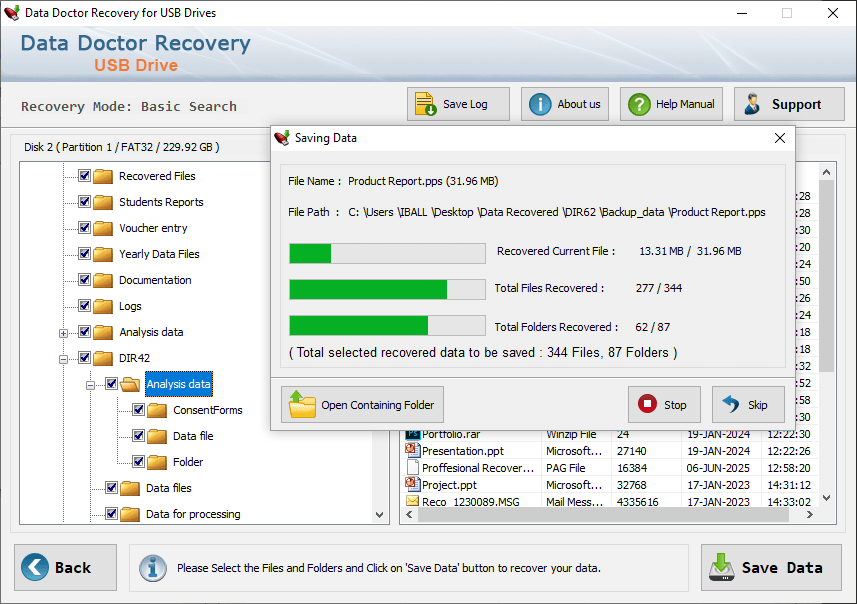Screen dimensions: 857x604
Task: Click the Voucher entry folder icon
Action: tap(103, 228)
